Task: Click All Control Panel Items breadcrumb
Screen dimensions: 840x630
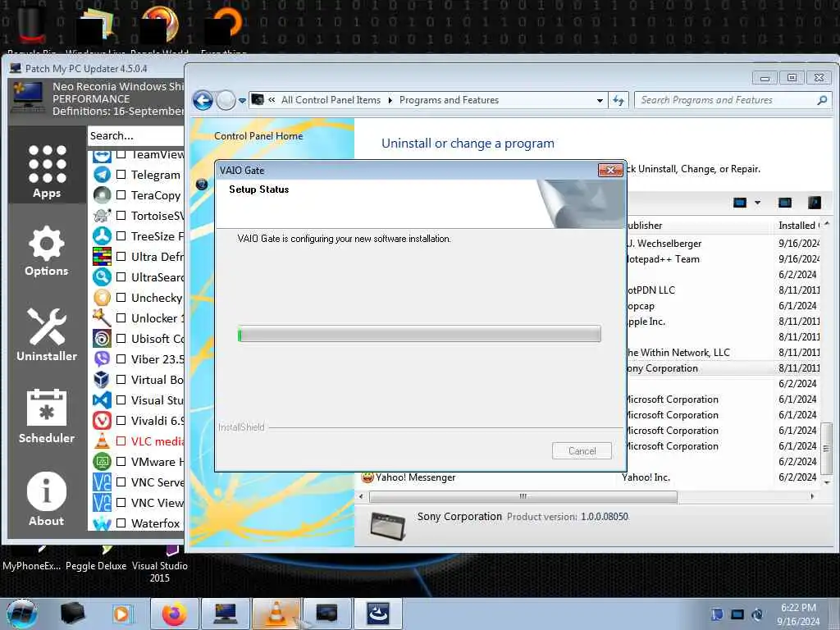Action: [x=331, y=100]
